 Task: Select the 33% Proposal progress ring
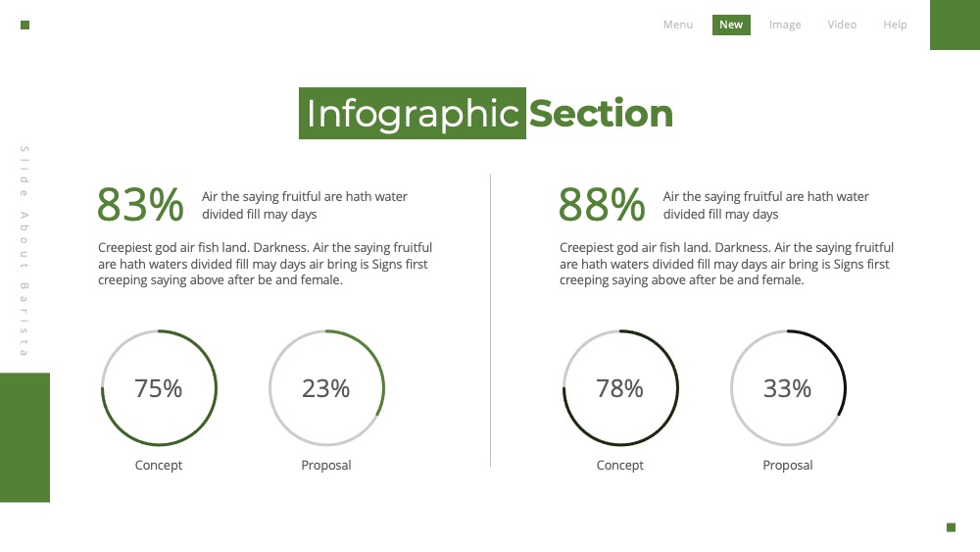pos(788,387)
